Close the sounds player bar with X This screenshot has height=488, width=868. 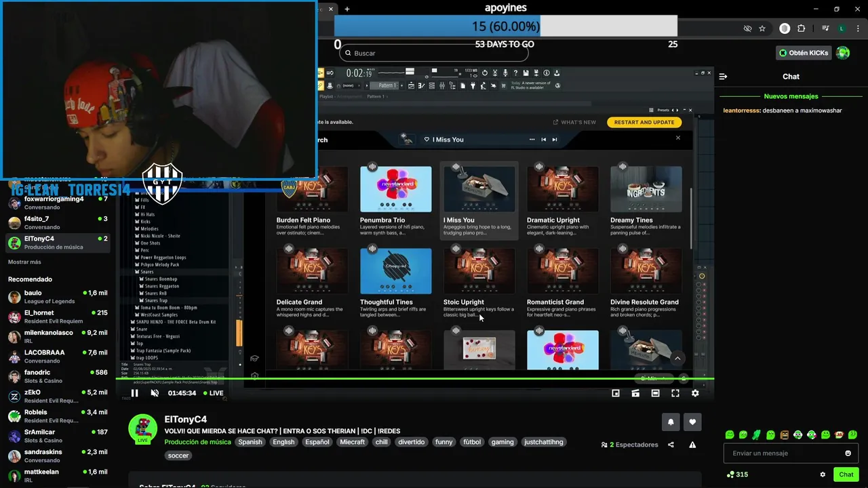(677, 138)
